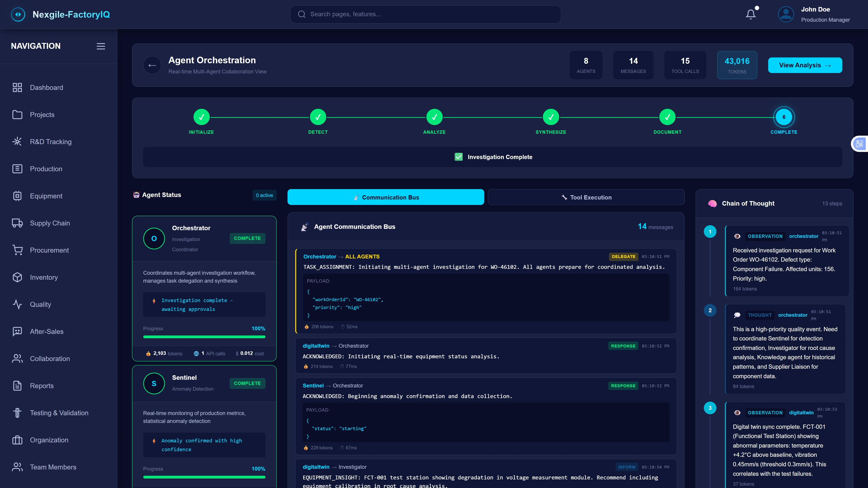
Task: Open the Supply Chain page
Action: [50, 223]
